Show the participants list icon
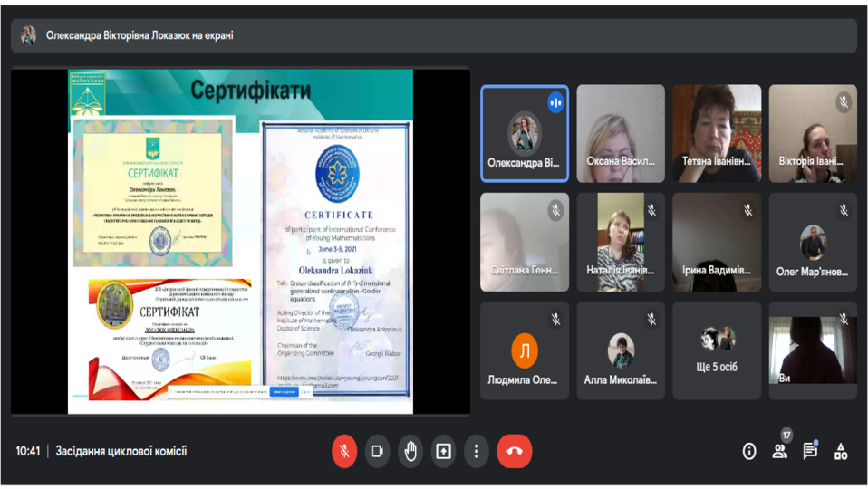Screen dimensions: 868x489 point(779,451)
